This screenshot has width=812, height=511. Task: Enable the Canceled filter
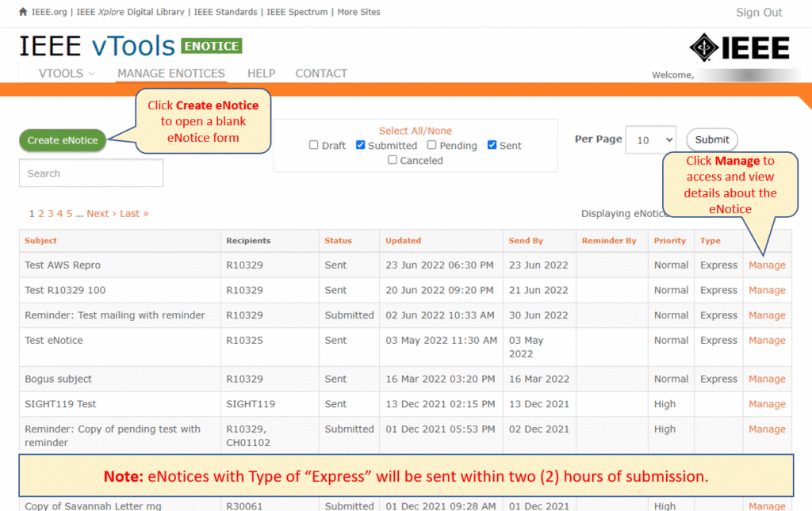(392, 159)
